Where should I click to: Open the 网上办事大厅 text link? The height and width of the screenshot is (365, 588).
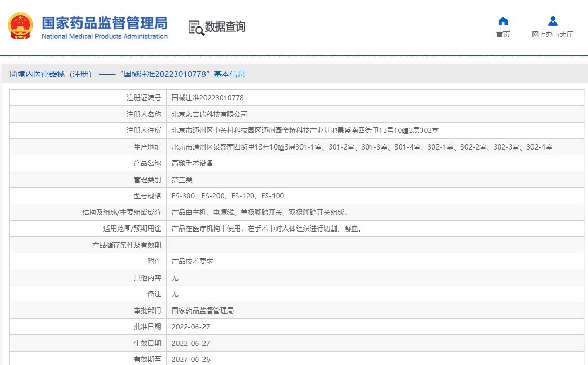click(553, 34)
